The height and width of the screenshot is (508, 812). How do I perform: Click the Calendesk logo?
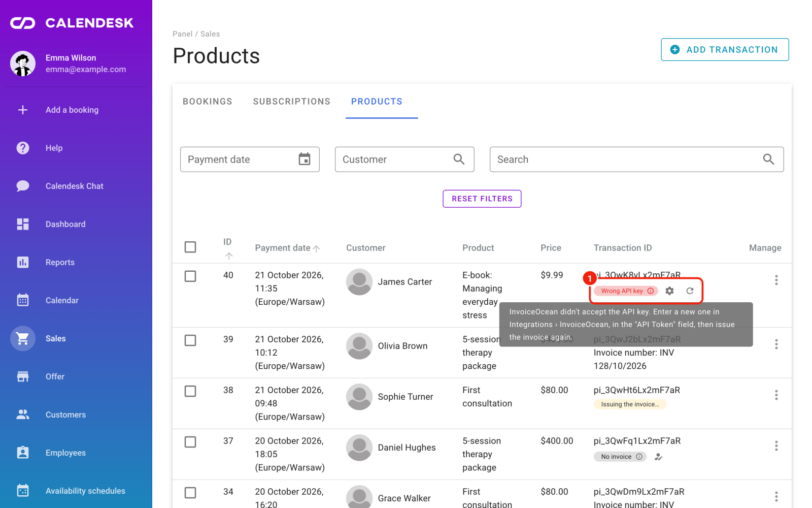click(x=72, y=23)
